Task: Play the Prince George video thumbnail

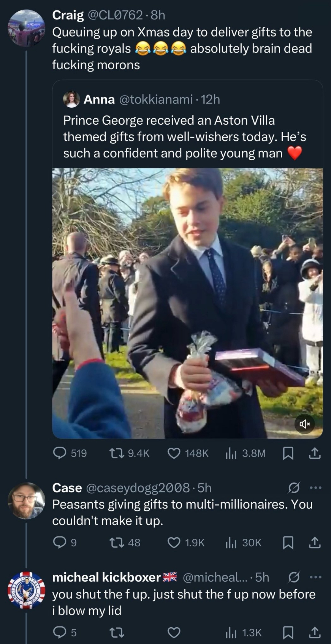Action: point(188,303)
